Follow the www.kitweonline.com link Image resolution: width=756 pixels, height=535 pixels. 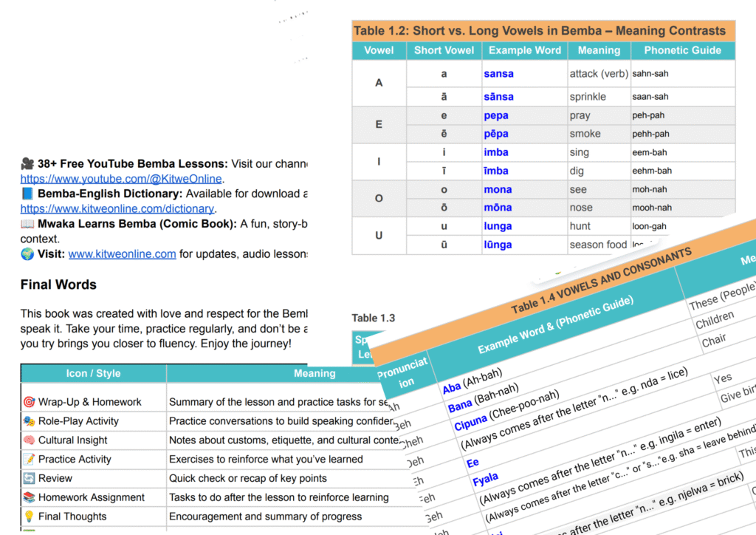click(x=122, y=253)
